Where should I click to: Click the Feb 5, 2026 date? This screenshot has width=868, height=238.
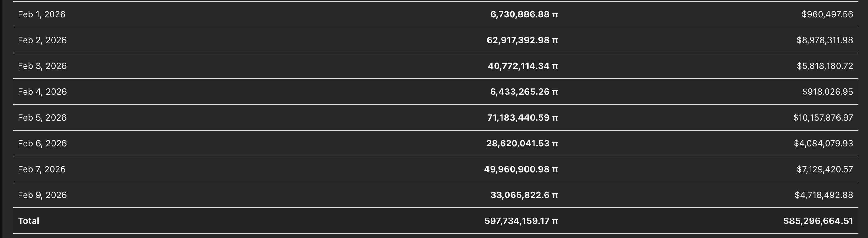pos(42,117)
